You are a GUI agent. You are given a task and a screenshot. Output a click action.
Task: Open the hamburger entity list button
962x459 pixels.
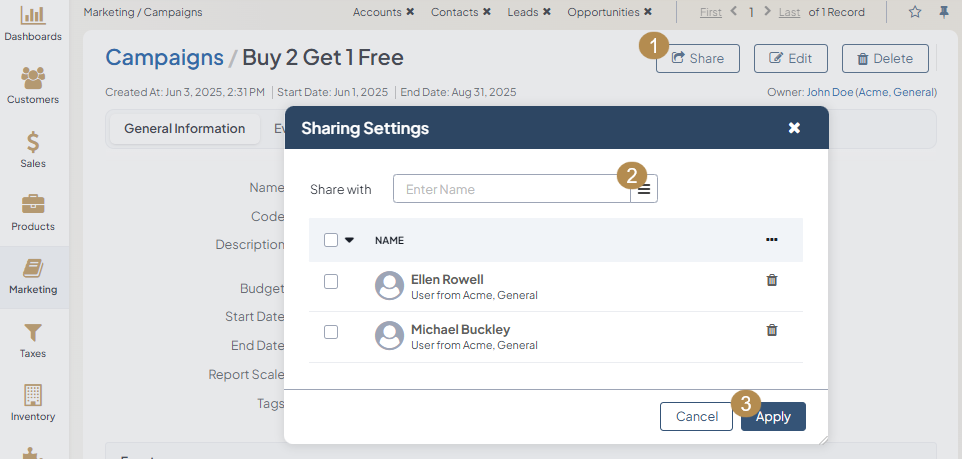644,189
